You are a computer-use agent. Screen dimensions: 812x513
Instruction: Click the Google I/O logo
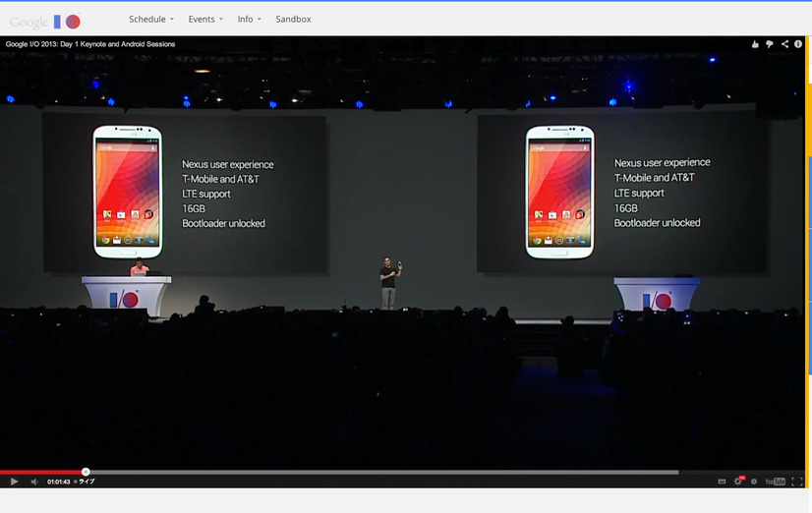click(x=45, y=22)
